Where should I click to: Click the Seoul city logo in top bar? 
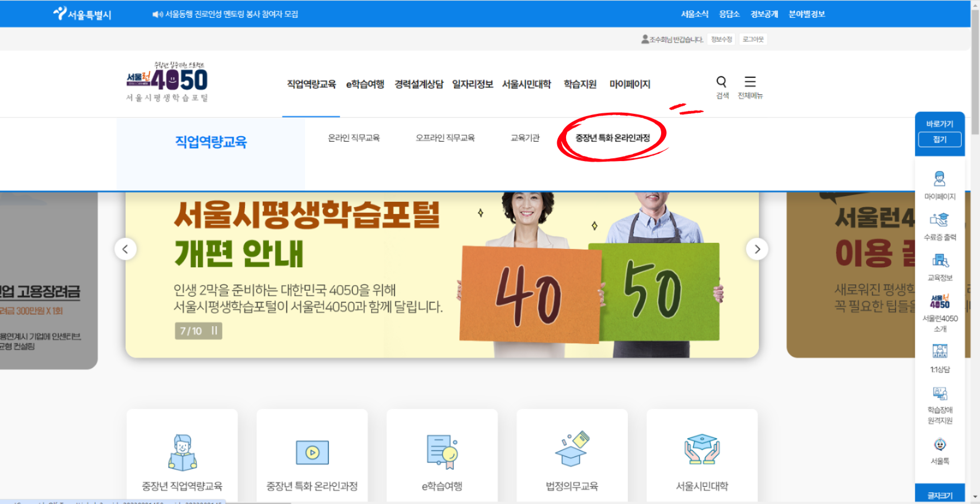point(82,14)
